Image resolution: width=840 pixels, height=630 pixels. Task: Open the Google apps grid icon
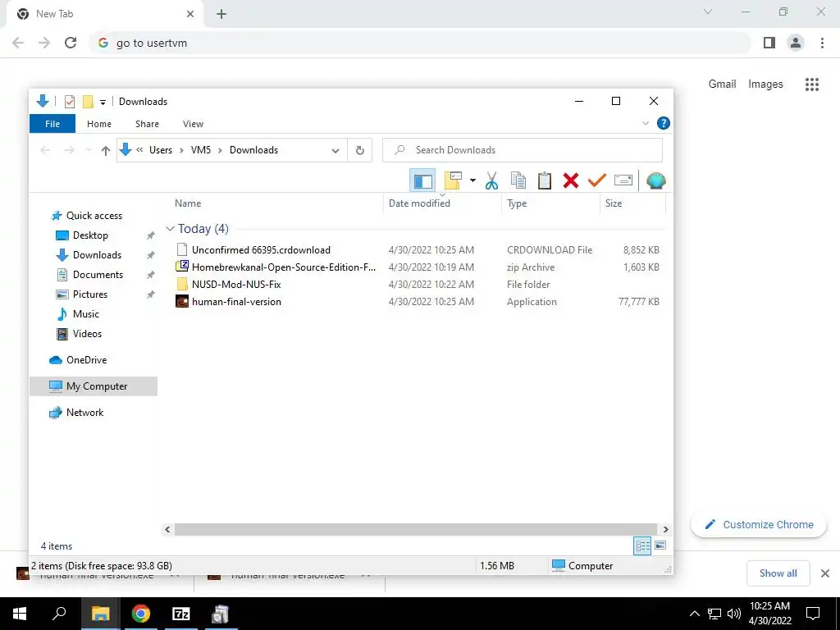click(812, 84)
